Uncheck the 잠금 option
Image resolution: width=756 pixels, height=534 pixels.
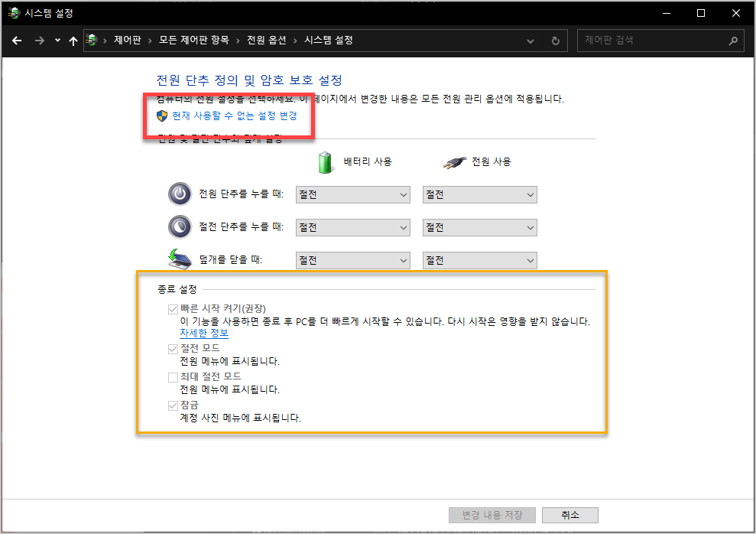(x=174, y=405)
